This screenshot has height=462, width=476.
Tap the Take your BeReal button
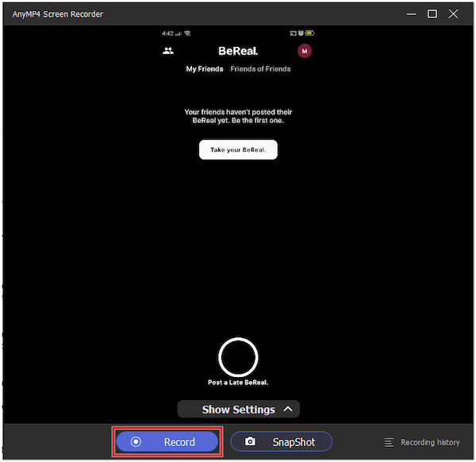click(238, 150)
